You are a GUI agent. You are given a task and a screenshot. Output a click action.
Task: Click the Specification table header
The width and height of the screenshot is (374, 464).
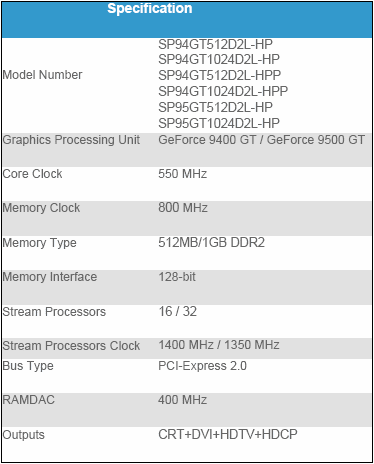pyautogui.click(x=150, y=9)
